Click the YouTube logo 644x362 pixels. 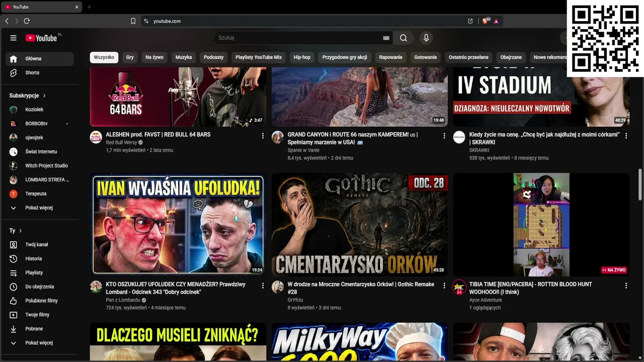click(x=41, y=38)
